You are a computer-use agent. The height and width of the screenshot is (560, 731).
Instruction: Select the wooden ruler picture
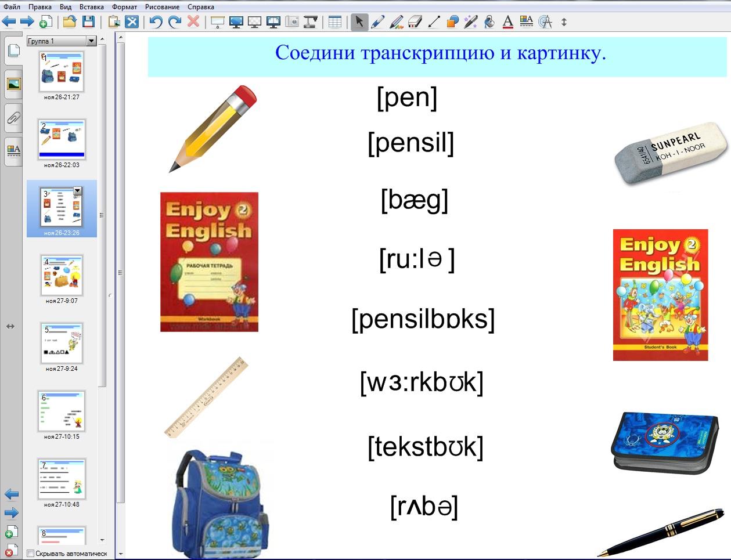click(207, 397)
